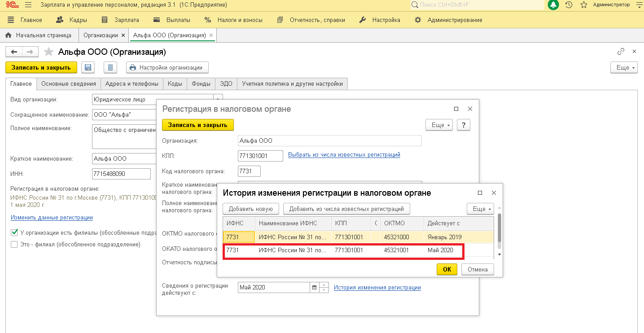Open the history clock icon
Viewport: 644px width, 333px height.
click(x=569, y=5)
